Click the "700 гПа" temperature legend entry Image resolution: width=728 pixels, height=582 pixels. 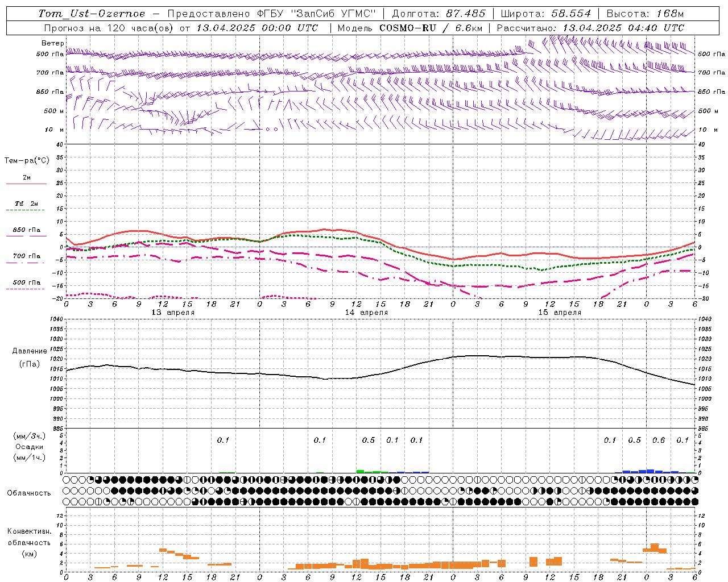[x=26, y=256]
